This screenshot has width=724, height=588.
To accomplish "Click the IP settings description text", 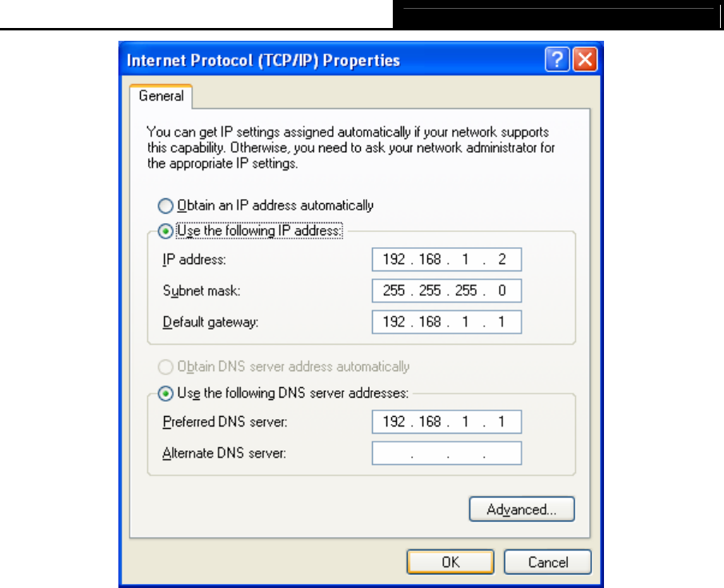I will [x=351, y=148].
